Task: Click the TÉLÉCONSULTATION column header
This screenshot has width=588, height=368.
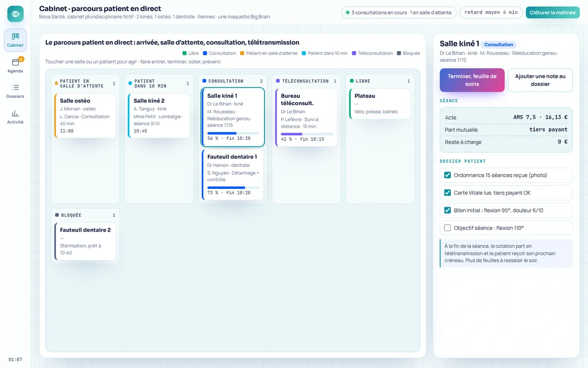Action: [306, 81]
